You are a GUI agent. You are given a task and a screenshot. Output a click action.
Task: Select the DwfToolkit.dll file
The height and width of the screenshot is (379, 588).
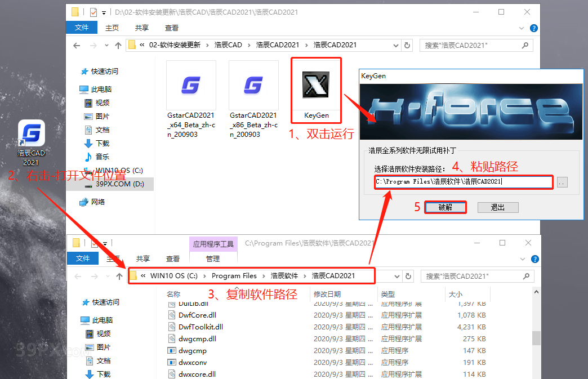coord(201,327)
